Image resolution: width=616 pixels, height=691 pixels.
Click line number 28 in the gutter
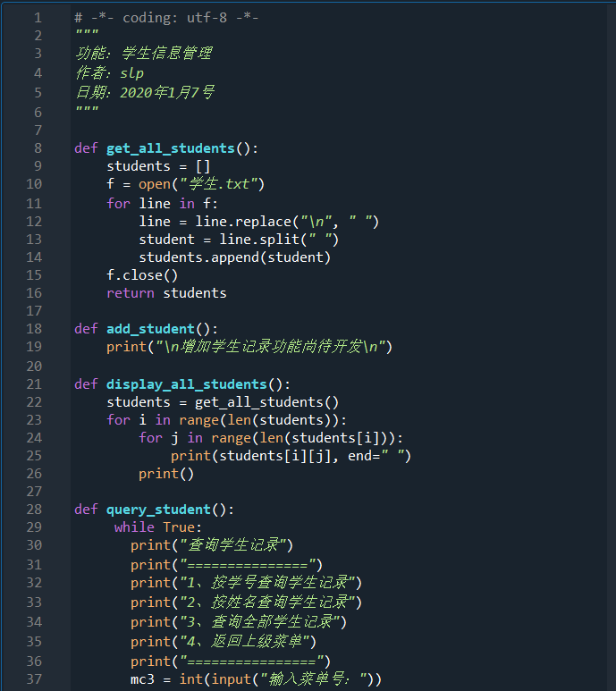(x=34, y=510)
